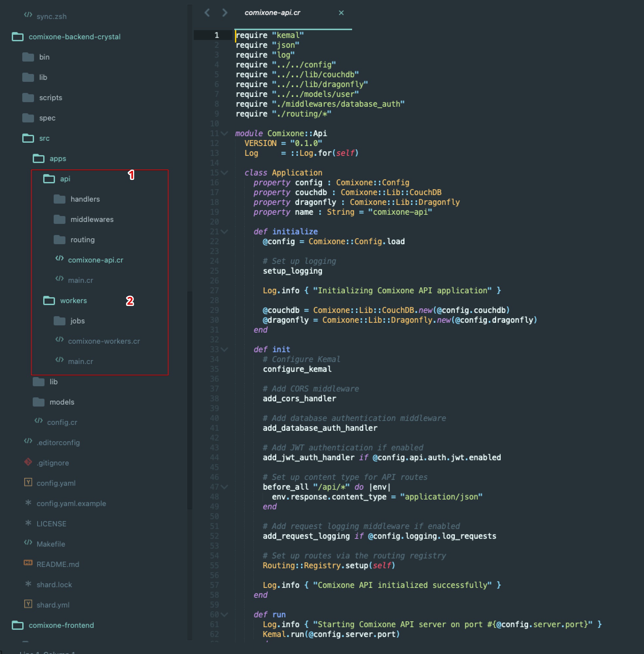Click the handlers folder icon
The image size is (644, 654).
point(60,199)
